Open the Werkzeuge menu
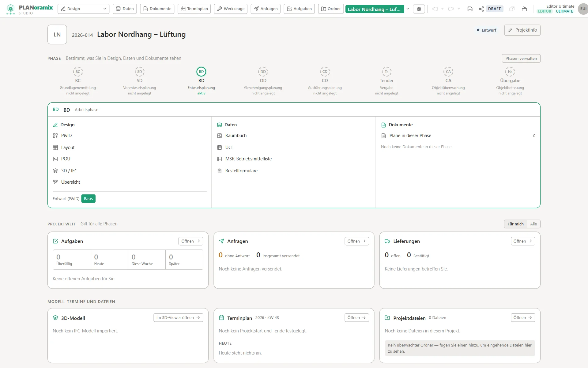The image size is (588, 368). 231,9
